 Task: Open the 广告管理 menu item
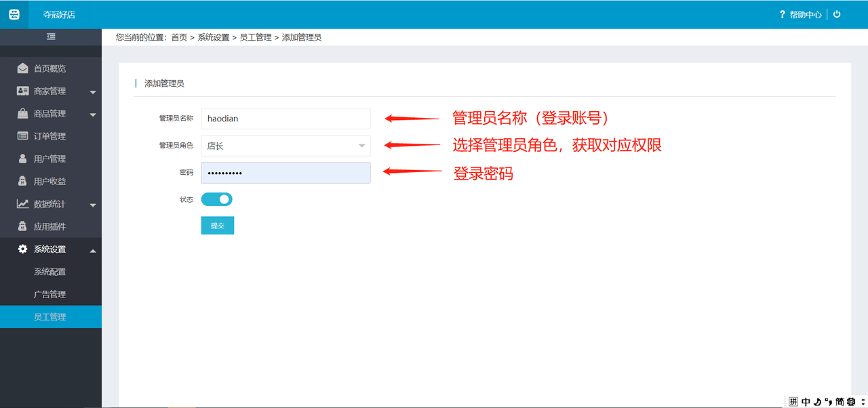[50, 294]
